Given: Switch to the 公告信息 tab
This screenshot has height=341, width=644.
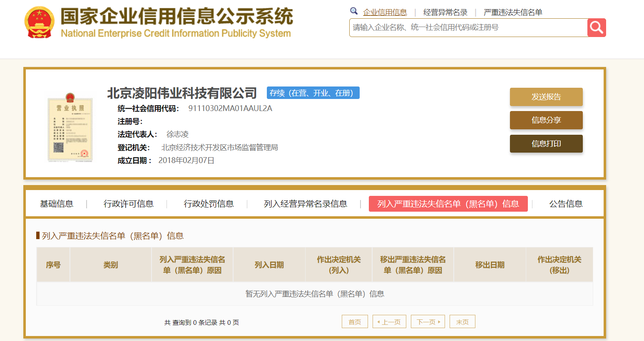Looking at the screenshot, I should (x=566, y=204).
